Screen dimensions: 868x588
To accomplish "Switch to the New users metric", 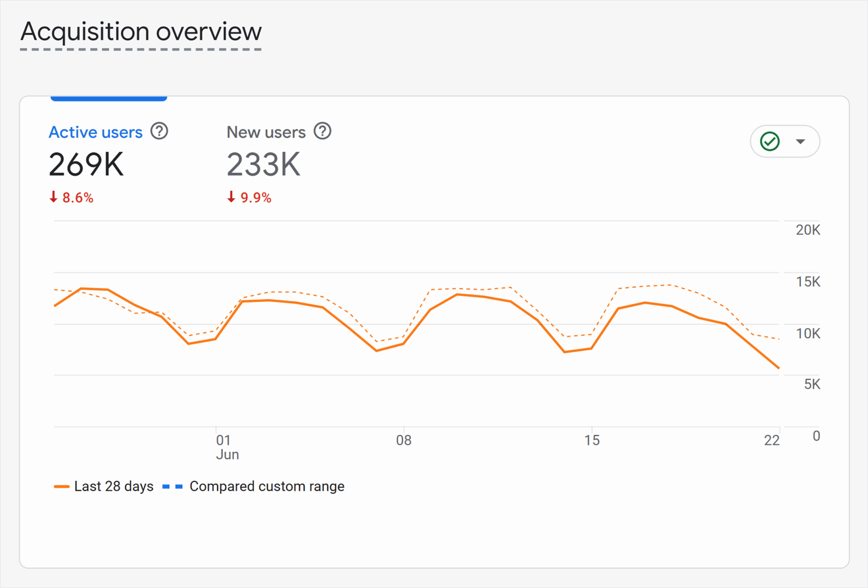I will pos(266,132).
